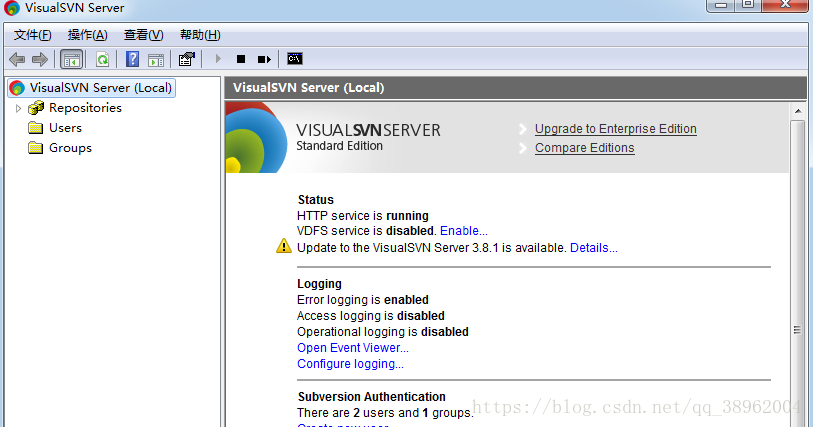The width and height of the screenshot is (813, 427).
Task: Click the Restart service toolbar icon
Action: (264, 60)
